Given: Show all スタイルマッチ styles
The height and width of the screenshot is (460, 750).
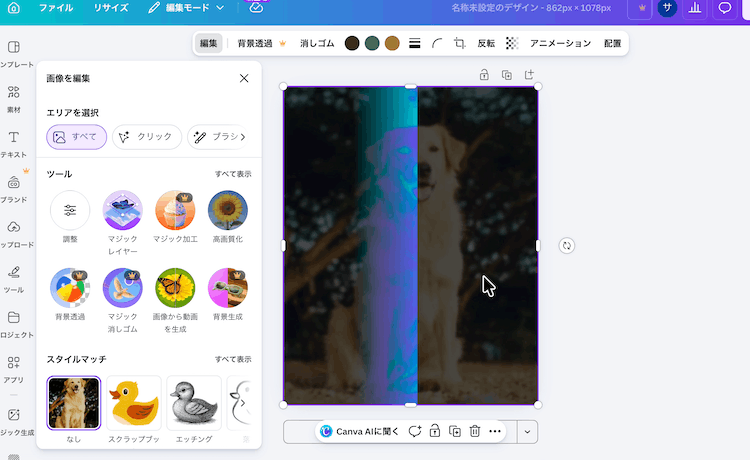Looking at the screenshot, I should 233,360.
